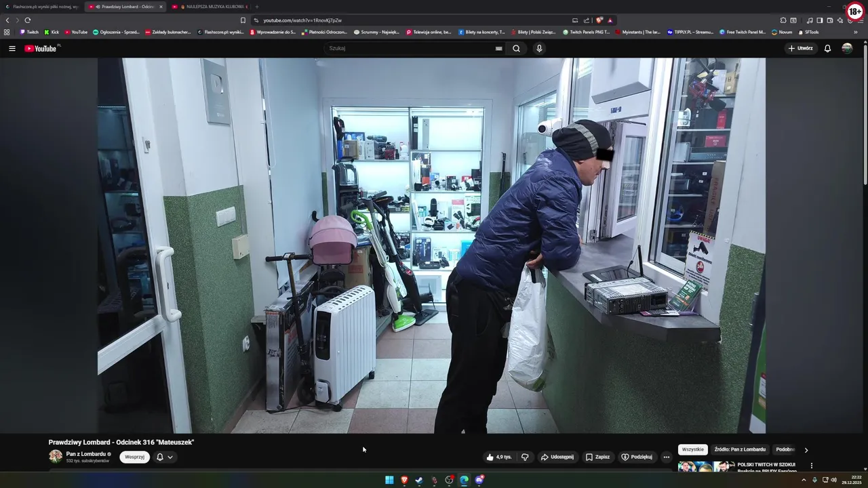
Task: Open a new browser tab
Action: pyautogui.click(x=256, y=7)
